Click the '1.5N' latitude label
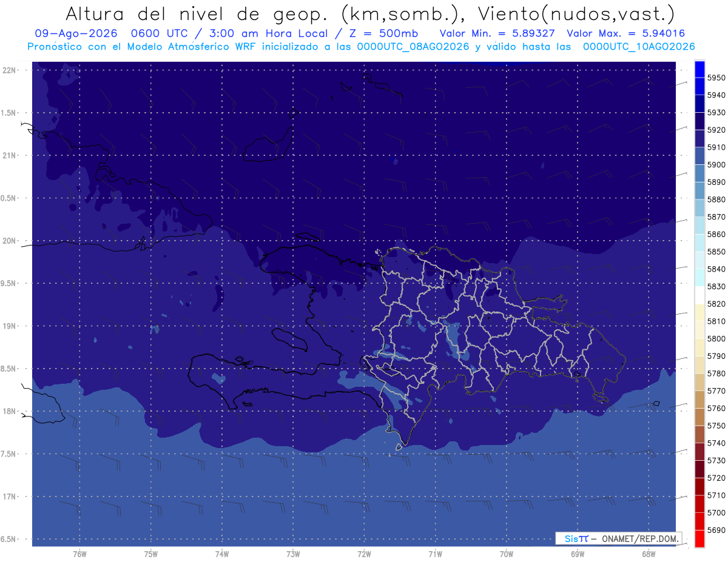Viewport: 728px width, 562px height. point(8,113)
